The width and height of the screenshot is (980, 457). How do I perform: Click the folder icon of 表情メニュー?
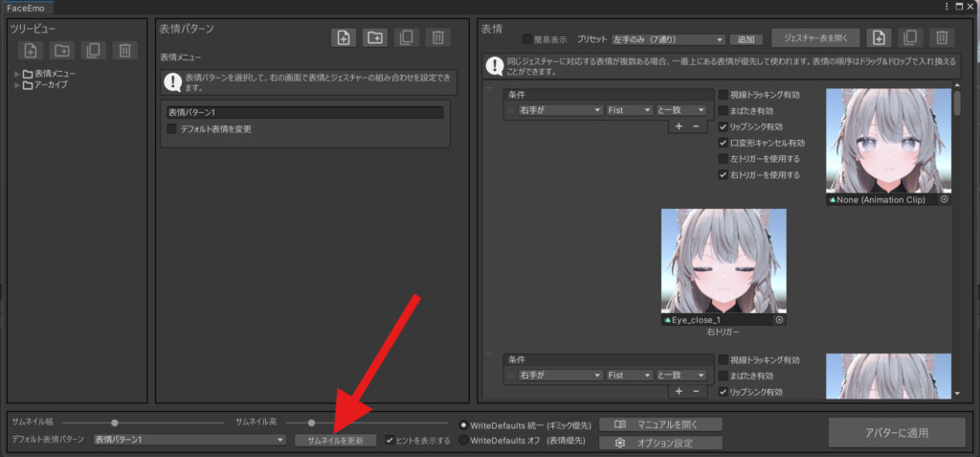(28, 74)
